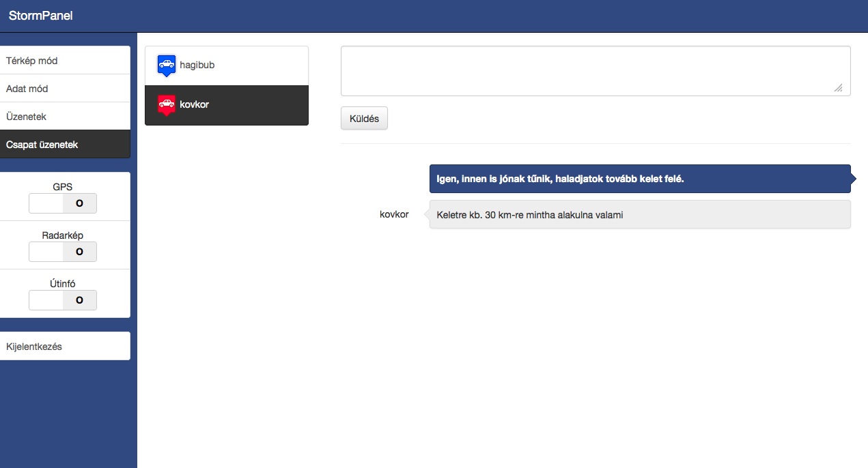
Task: Switch to Adat mód
Action: point(64,89)
